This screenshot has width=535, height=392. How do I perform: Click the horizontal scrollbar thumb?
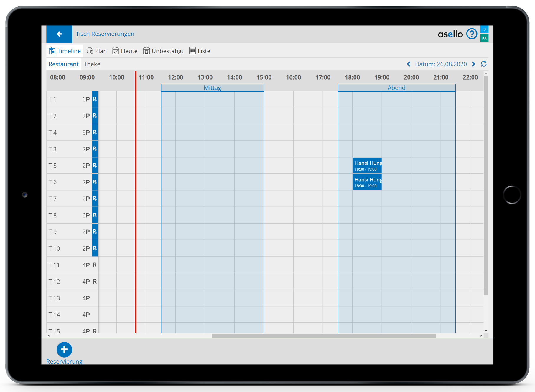(x=324, y=336)
